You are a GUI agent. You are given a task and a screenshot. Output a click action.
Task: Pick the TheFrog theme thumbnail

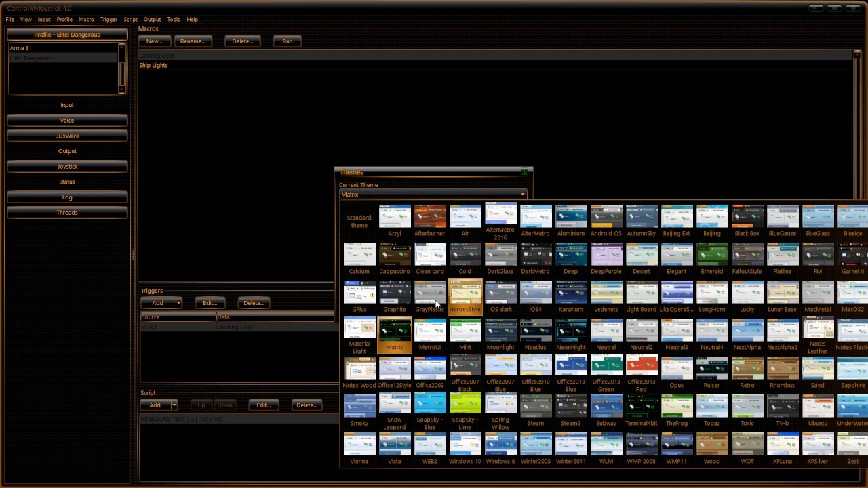coord(677,411)
